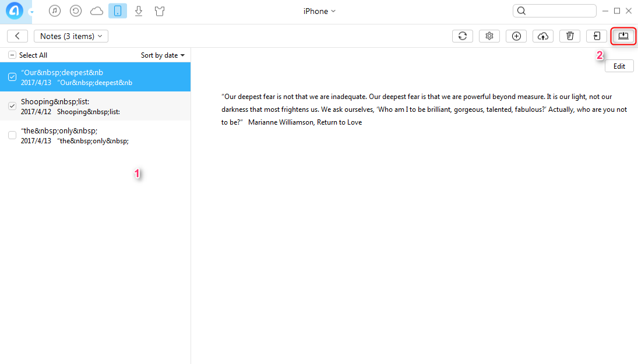The width and height of the screenshot is (638, 364).
Task: Maximize the AnyTrans window
Action: tap(617, 11)
